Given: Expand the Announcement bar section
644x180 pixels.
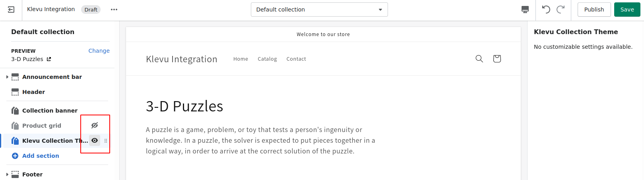Looking at the screenshot, I should [7, 77].
